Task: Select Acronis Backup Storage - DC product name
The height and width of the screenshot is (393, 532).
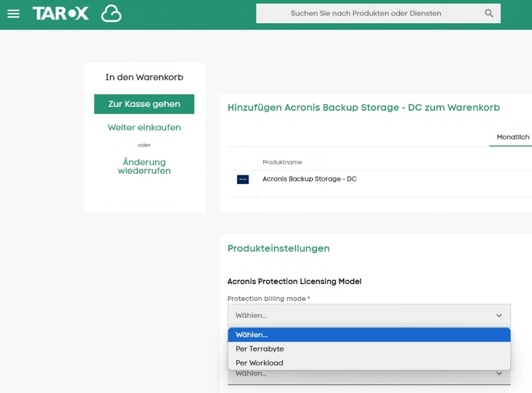Action: [x=309, y=179]
